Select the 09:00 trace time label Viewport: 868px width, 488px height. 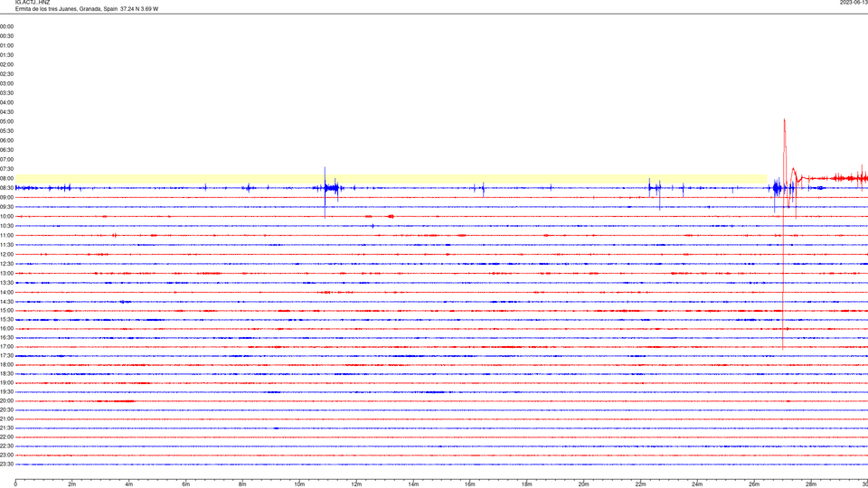[x=6, y=197]
